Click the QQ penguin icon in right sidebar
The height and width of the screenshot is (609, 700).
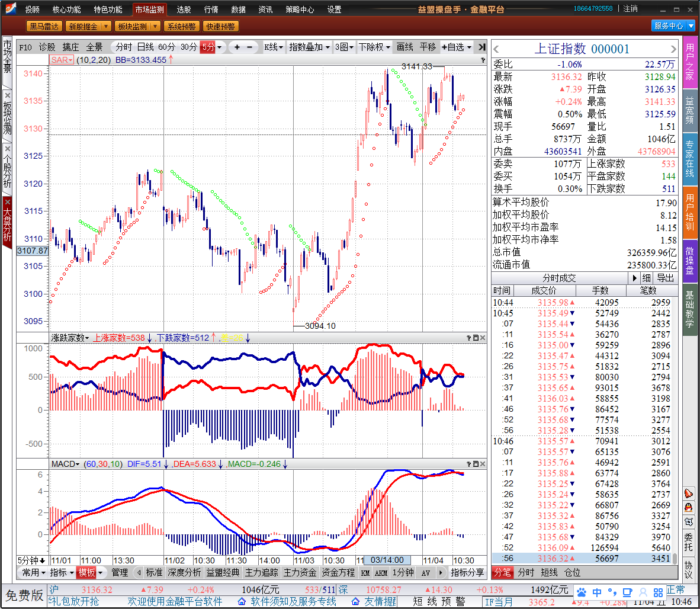(x=689, y=508)
